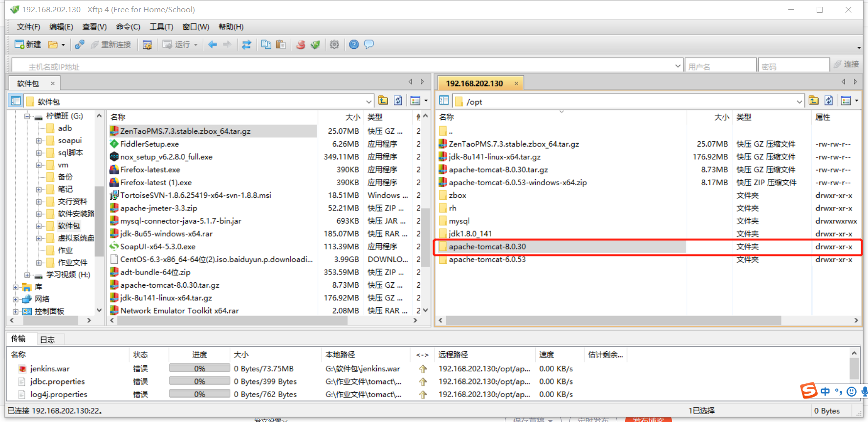Click the jenkins.war transfer progress bar

[199, 368]
